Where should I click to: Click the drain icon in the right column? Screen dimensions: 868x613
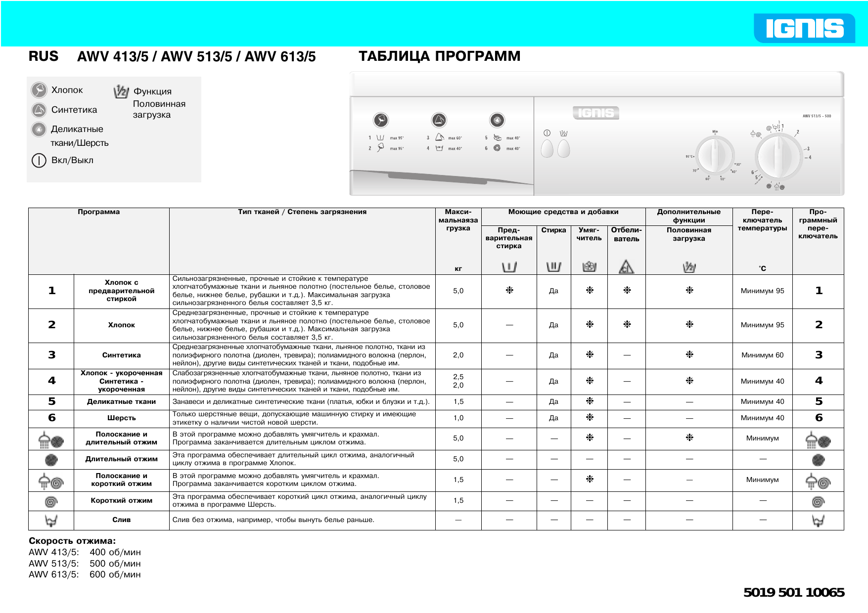click(819, 521)
